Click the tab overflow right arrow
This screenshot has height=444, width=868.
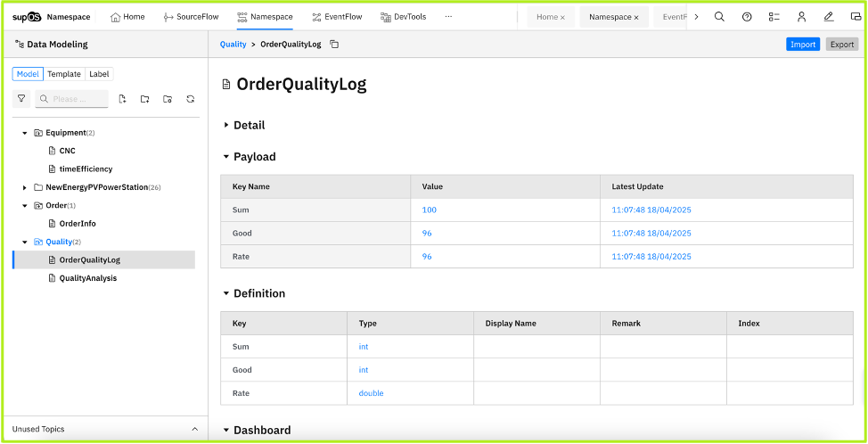[x=696, y=17]
